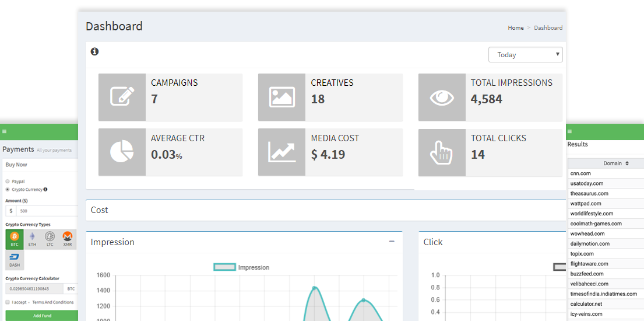
Task: Click the Total Impressions value 4,584
Action: [486, 99]
